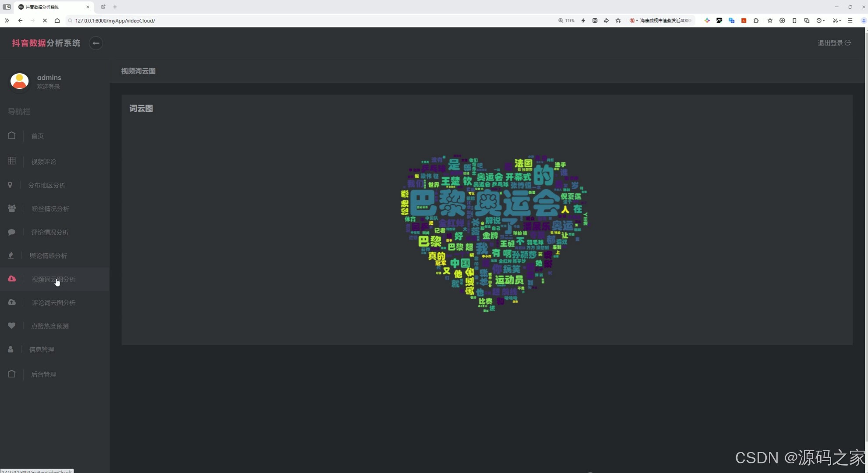Open a new browser tab
868x473 pixels.
point(115,7)
